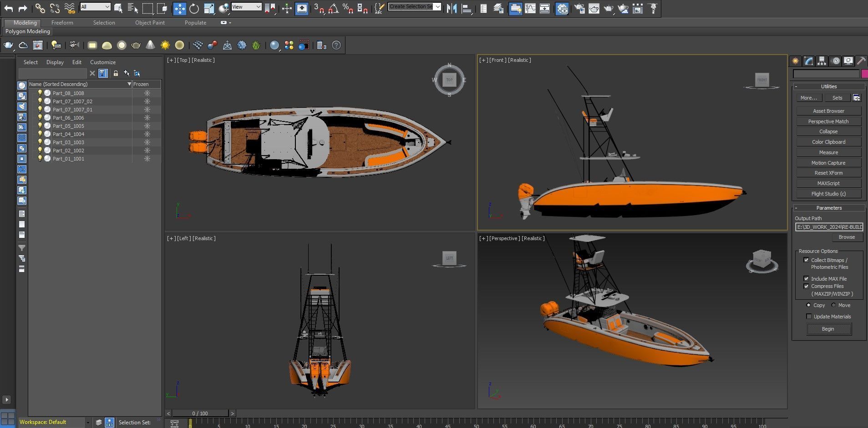Select the Copy radio button
This screenshot has width=868, height=428.
pyautogui.click(x=808, y=305)
